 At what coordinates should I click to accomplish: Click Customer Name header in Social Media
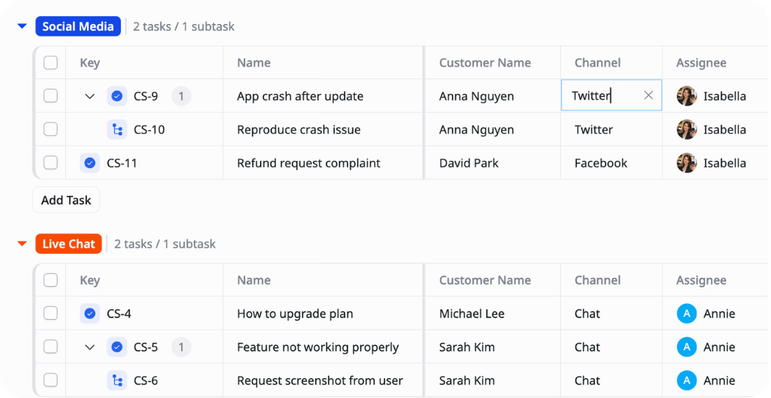pyautogui.click(x=485, y=62)
